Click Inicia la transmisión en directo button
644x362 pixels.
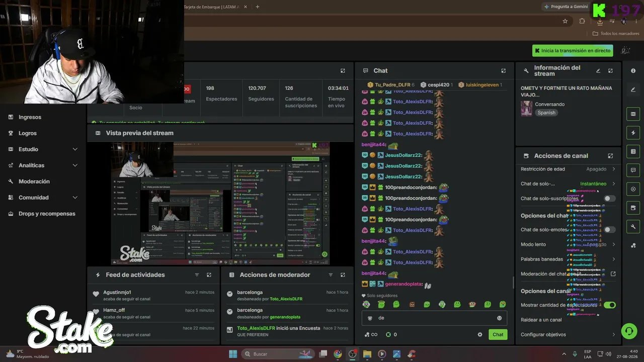573,50
